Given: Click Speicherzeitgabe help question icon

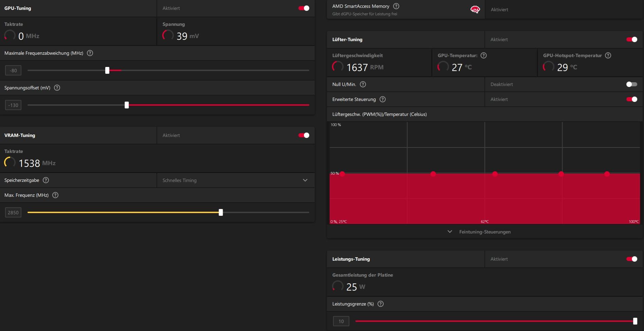Looking at the screenshot, I should (x=46, y=180).
